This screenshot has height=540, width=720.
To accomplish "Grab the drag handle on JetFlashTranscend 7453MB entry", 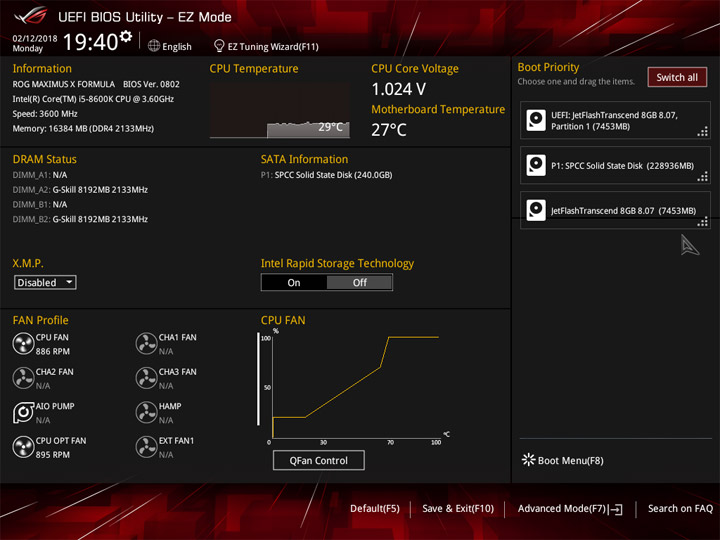I will point(703,222).
